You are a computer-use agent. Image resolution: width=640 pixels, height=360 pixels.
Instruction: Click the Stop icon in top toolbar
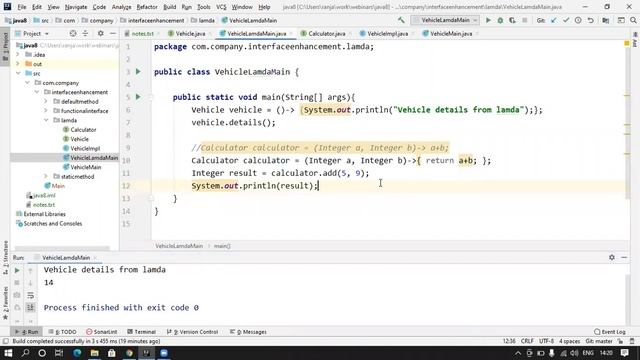point(524,20)
